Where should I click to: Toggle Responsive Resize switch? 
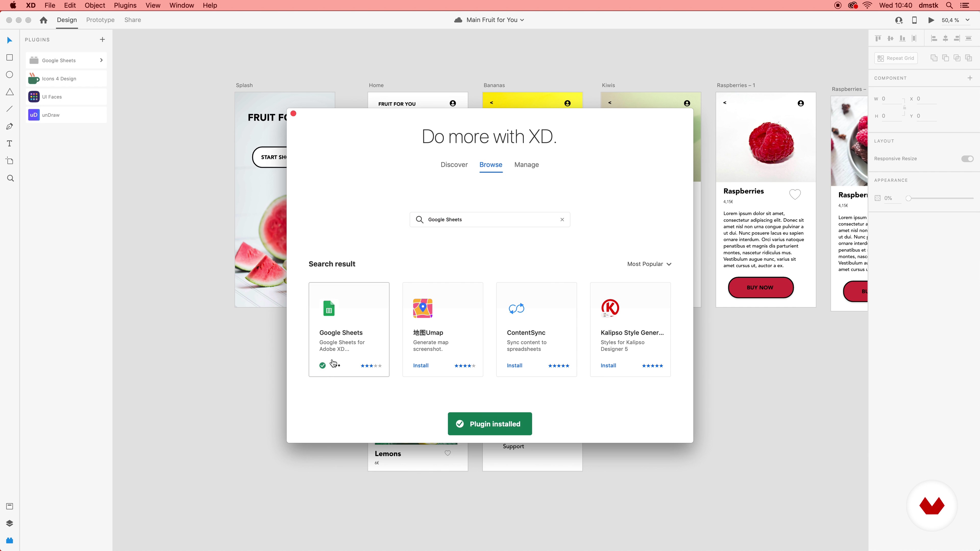(967, 159)
